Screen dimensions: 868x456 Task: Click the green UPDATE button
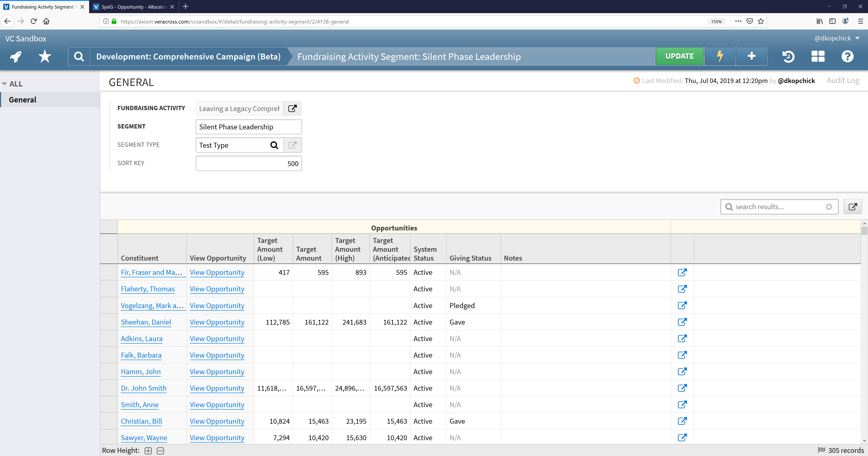click(679, 56)
